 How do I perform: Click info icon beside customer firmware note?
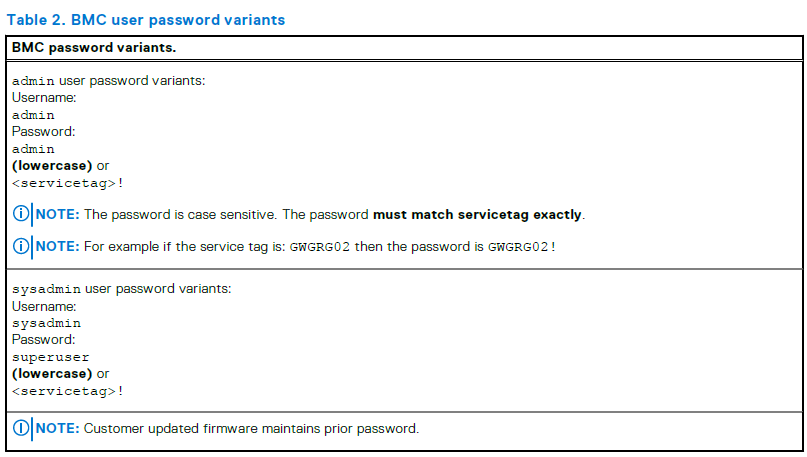point(21,429)
